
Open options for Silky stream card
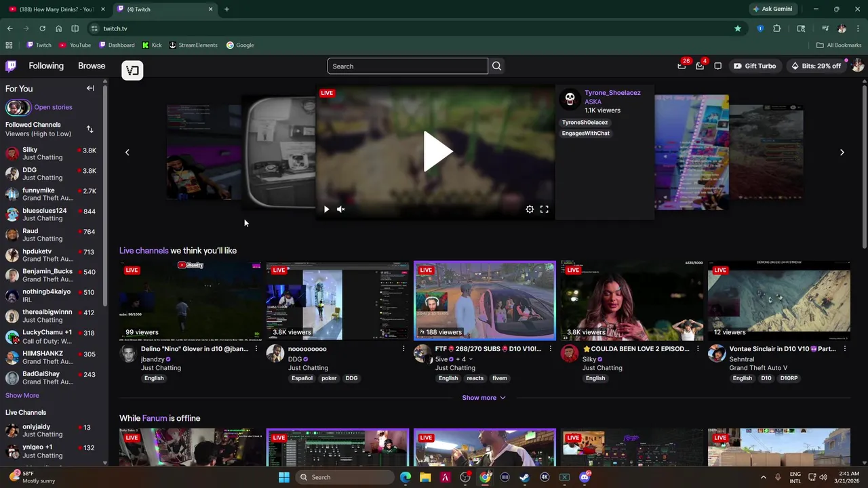point(698,349)
